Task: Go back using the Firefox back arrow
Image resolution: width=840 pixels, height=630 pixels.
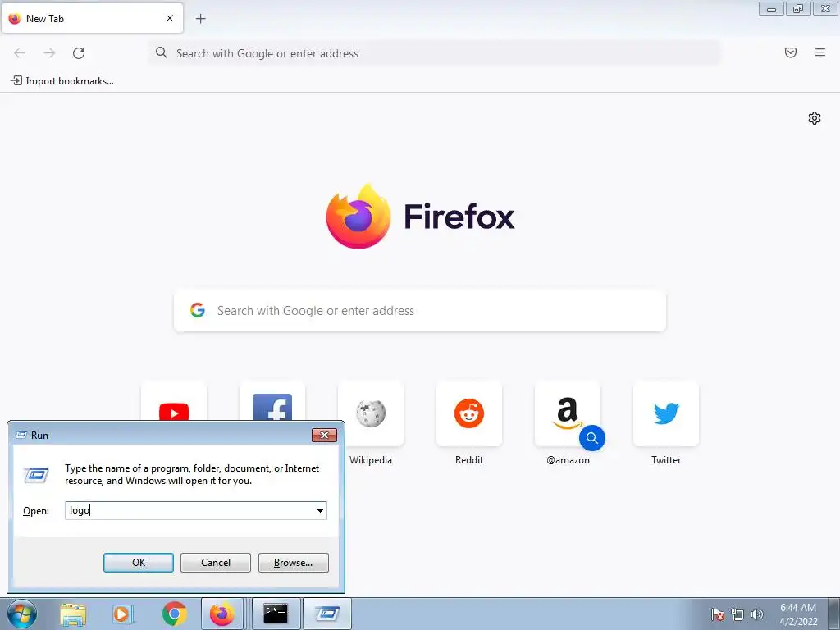Action: [x=20, y=53]
